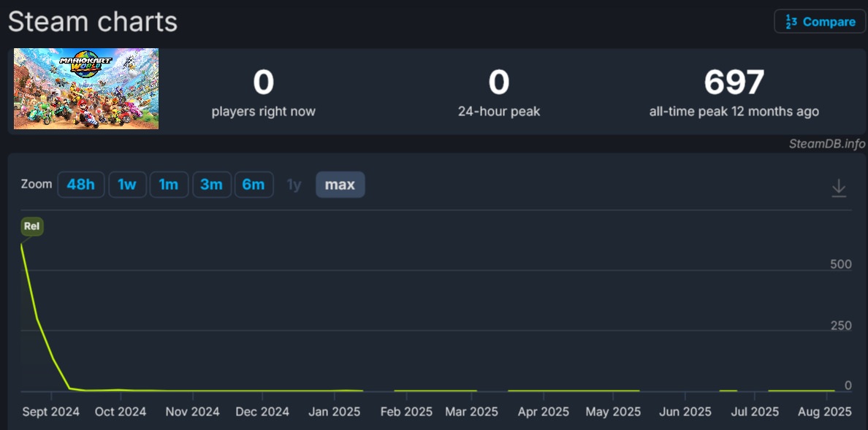Click the 'all-time peak 12 months ago' text
This screenshot has width=868, height=430.
click(734, 111)
